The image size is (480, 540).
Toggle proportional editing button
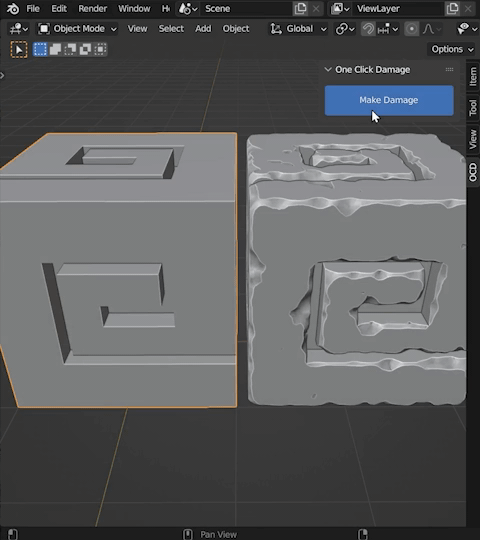(411, 29)
